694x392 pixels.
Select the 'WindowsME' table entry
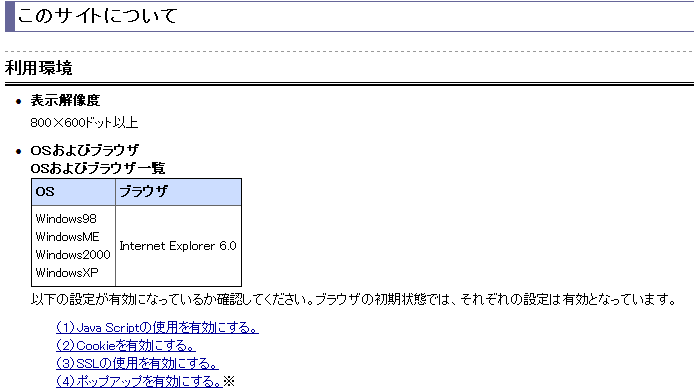coord(67,237)
